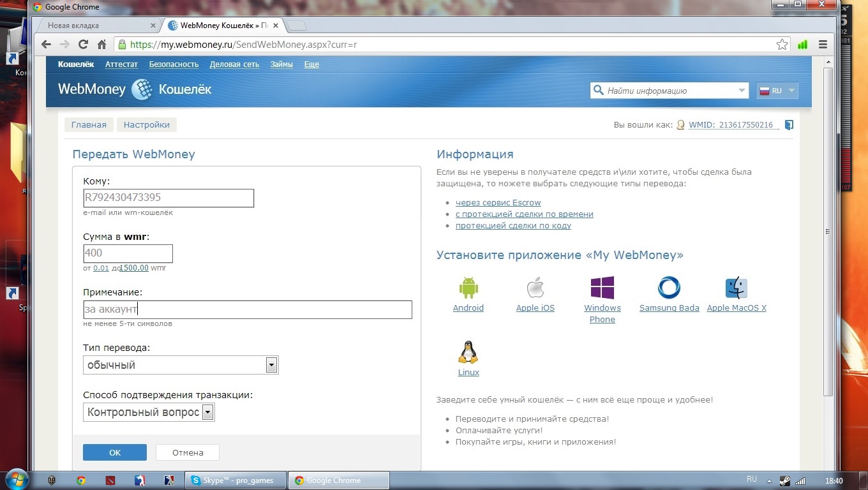Screen dimensions: 868x490
Task: Open Chrome menu hamburger icon
Action: (x=823, y=45)
